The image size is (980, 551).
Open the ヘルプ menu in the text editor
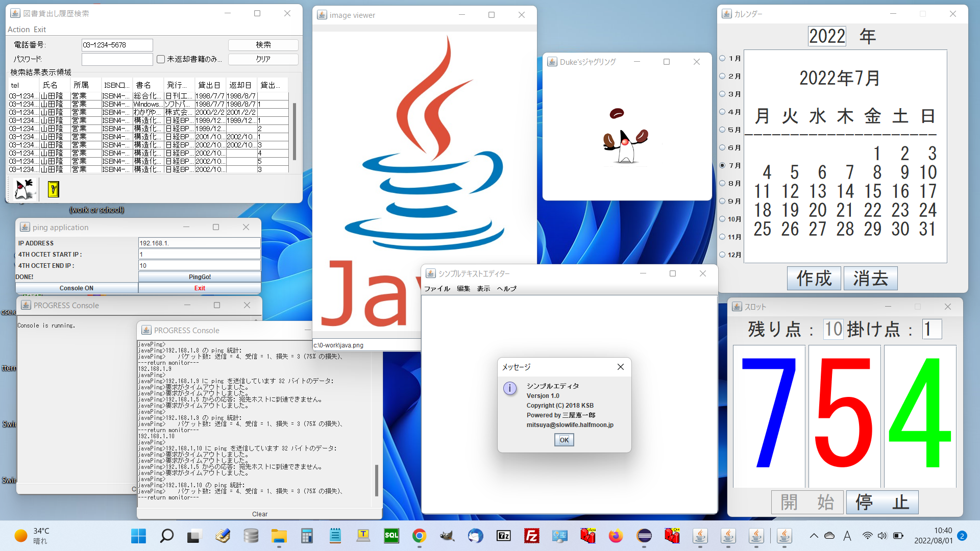[506, 289]
